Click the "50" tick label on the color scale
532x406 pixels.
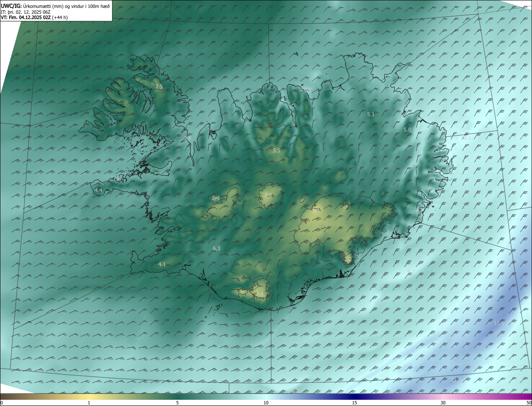point(529,403)
